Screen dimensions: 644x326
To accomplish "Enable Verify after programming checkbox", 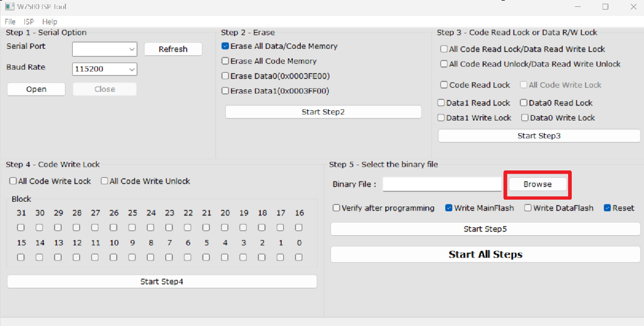I will pyautogui.click(x=336, y=208).
